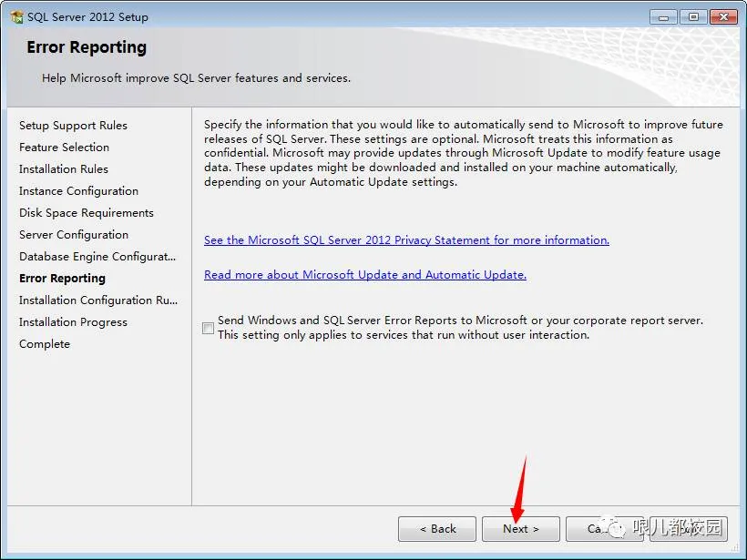Maximize the SQL Server 2012 Setup window
This screenshot has height=560, width=747.
[693, 17]
